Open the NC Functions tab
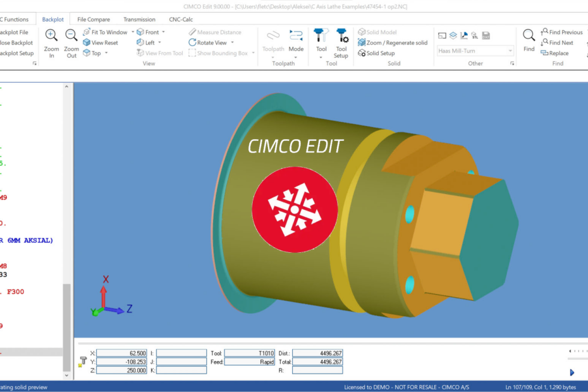Screen dimensions: 588x392 15,19
